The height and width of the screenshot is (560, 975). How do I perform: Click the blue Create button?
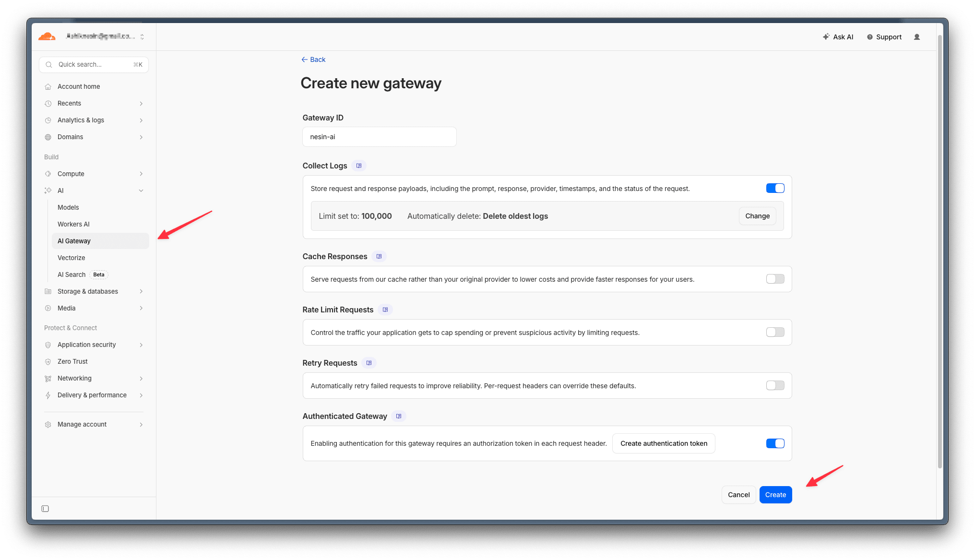[775, 495]
